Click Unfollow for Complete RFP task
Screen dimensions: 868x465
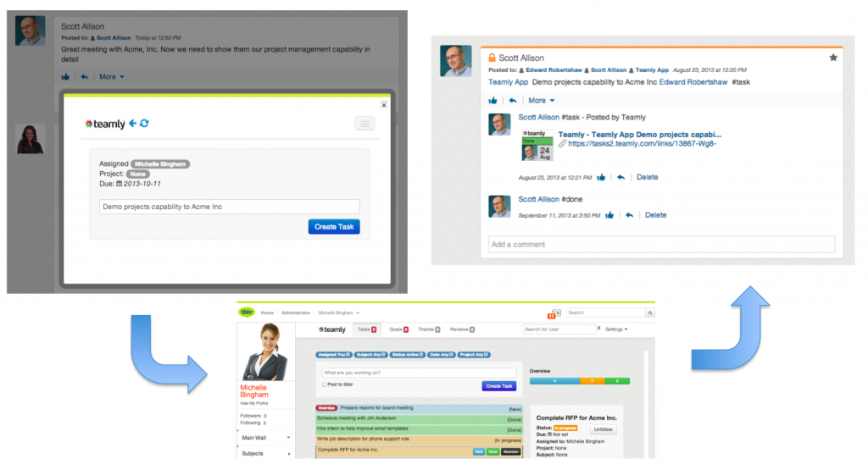tap(603, 429)
